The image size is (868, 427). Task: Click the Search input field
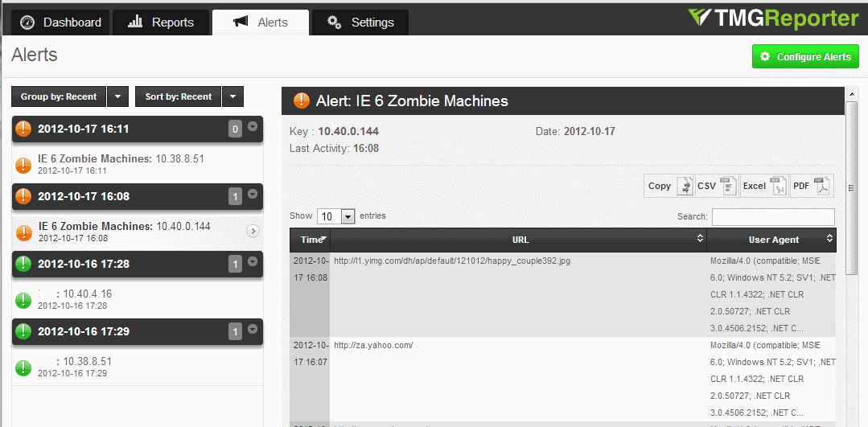coord(773,217)
